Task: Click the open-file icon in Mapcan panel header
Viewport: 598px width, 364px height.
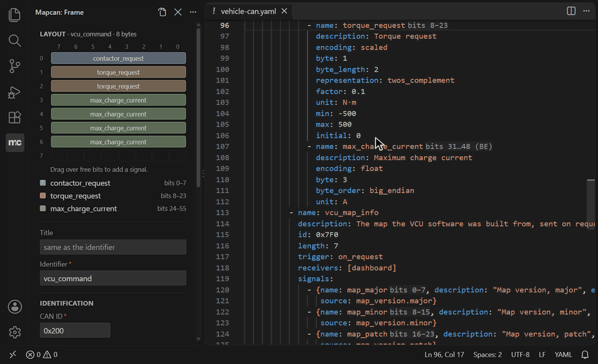Action: pos(162,12)
